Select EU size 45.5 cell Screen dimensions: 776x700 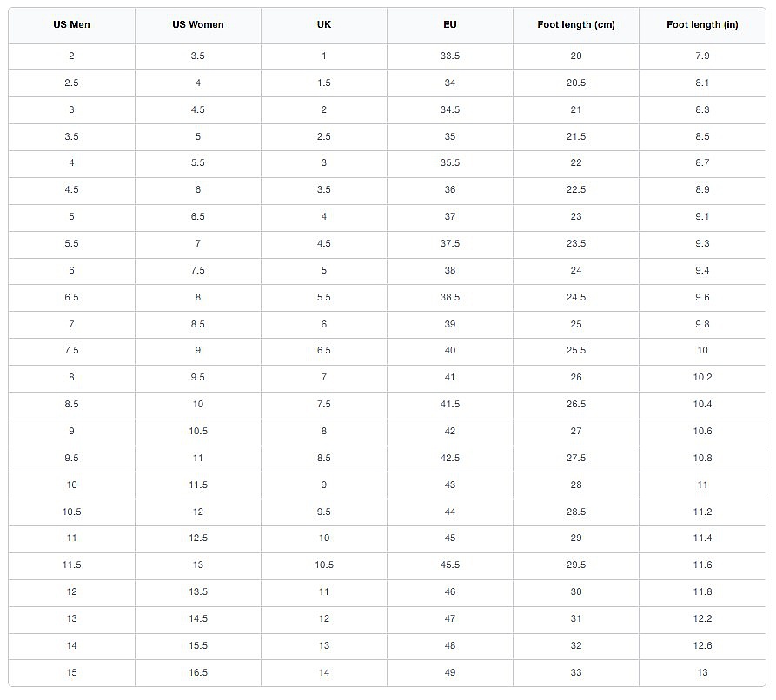coord(450,565)
